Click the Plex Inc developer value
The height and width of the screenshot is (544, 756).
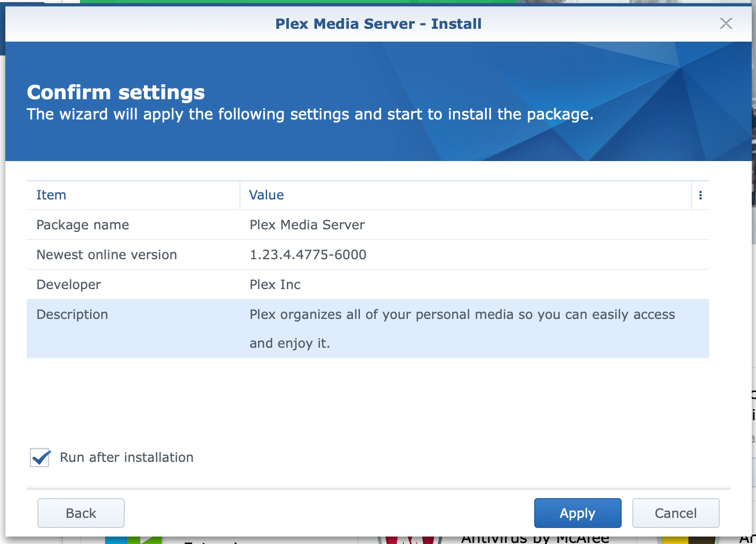(x=275, y=285)
